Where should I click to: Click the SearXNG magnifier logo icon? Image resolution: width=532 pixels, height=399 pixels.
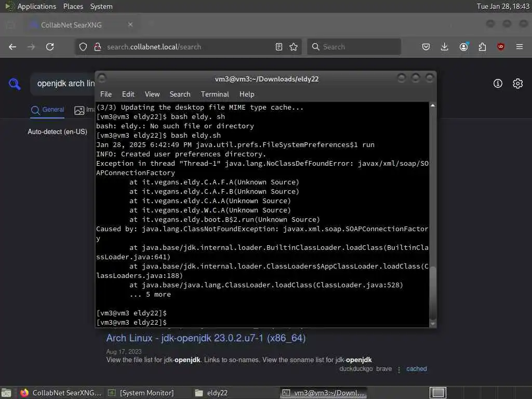15,84
